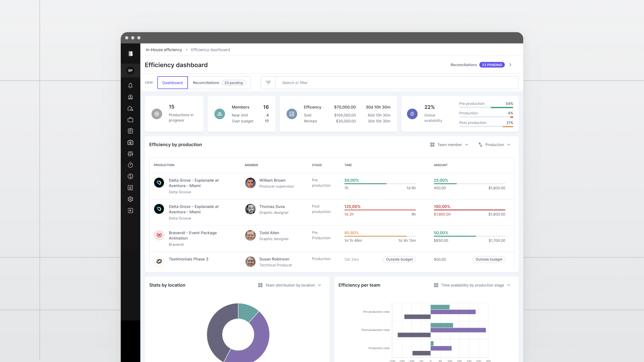Screen dimensions: 644x362
Task: Click the Outside budget tag in the Time column
Action: click(399, 259)
